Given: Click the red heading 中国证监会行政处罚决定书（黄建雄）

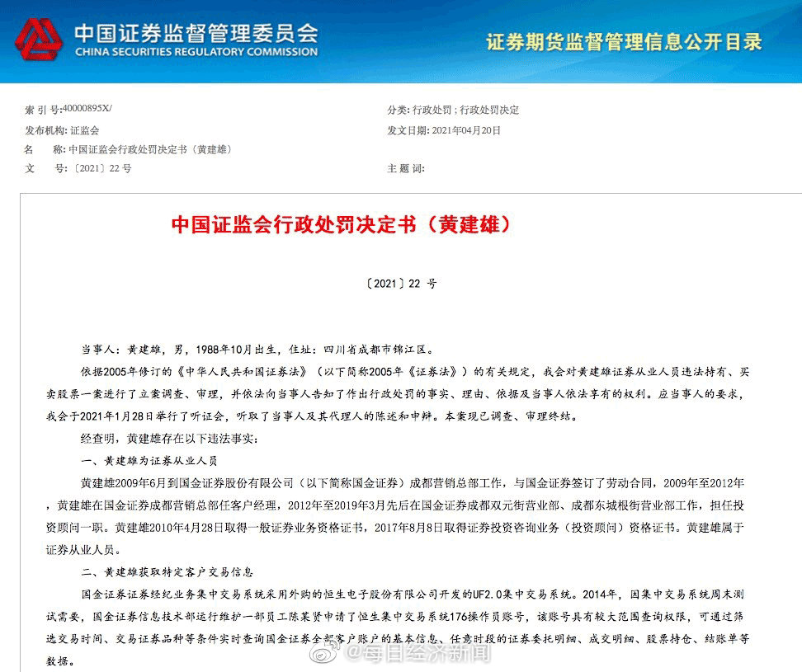Looking at the screenshot, I should coord(341,224).
